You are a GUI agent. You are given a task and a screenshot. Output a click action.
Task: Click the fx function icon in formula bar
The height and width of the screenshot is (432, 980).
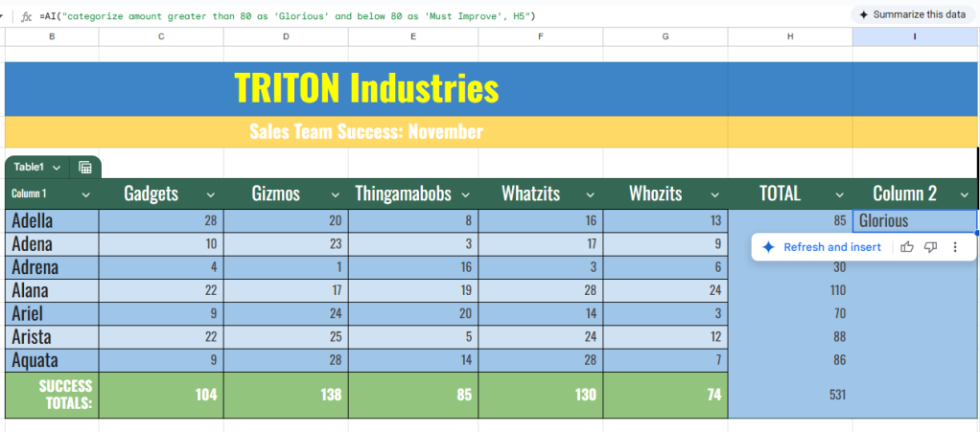27,16
